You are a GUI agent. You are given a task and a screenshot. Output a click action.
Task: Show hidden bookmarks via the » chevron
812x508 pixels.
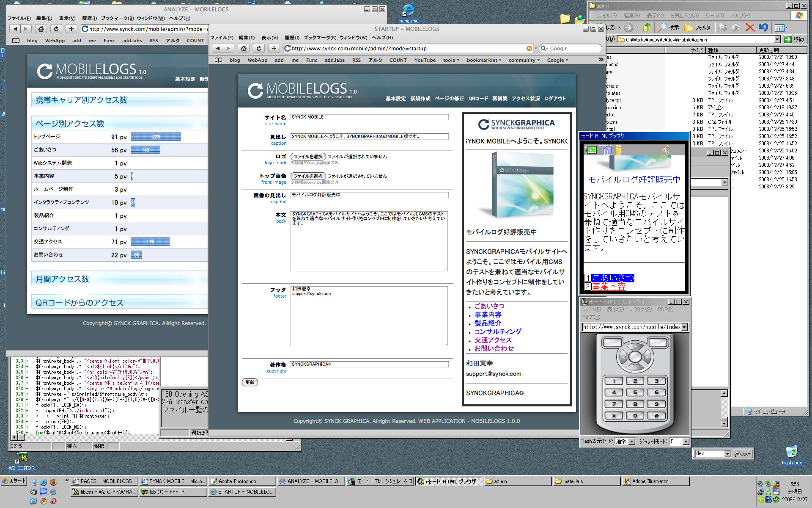(601, 60)
